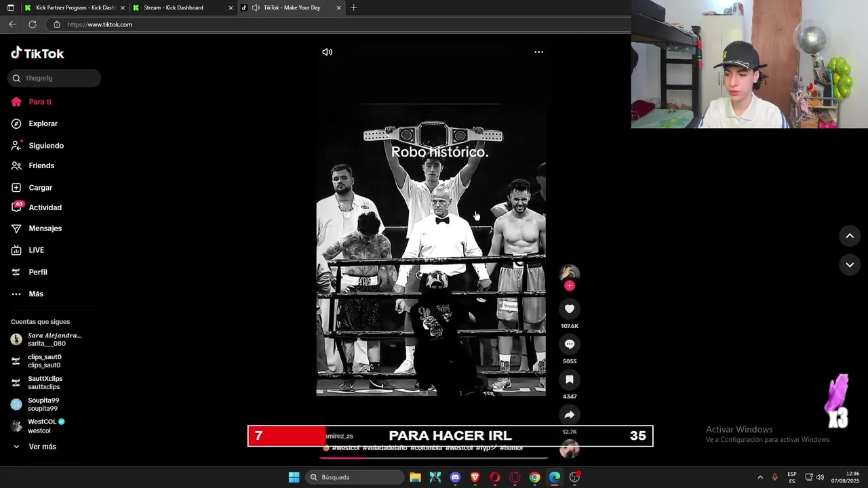This screenshot has height=488, width=868.
Task: Open Windows Start menu
Action: pos(294,477)
